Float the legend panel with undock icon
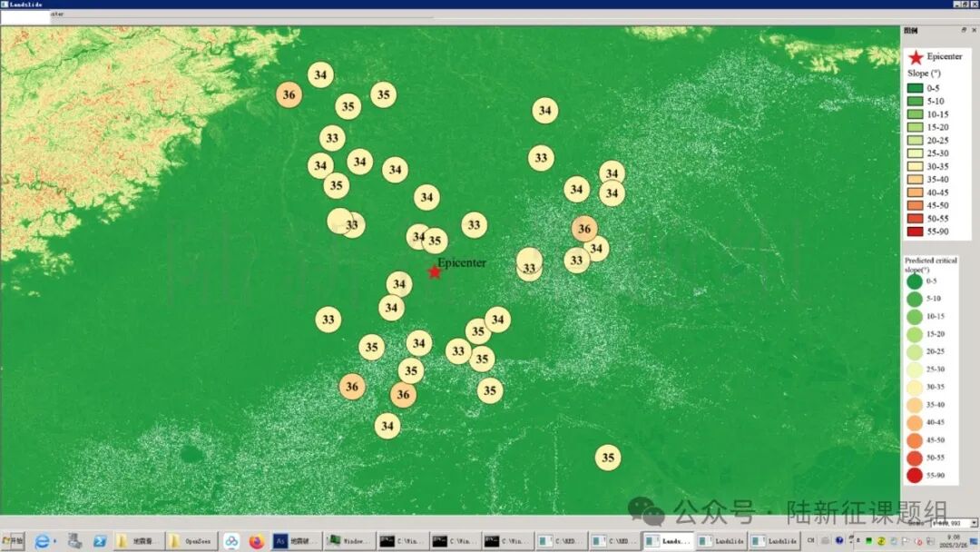Screen dimensions: 980x552 (x=964, y=30)
